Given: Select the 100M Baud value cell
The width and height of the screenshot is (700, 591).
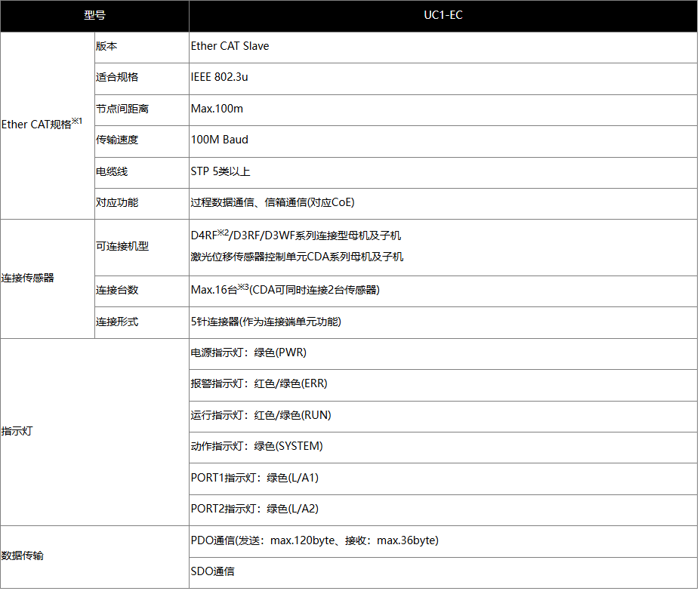Looking at the screenshot, I should pyautogui.click(x=219, y=140).
